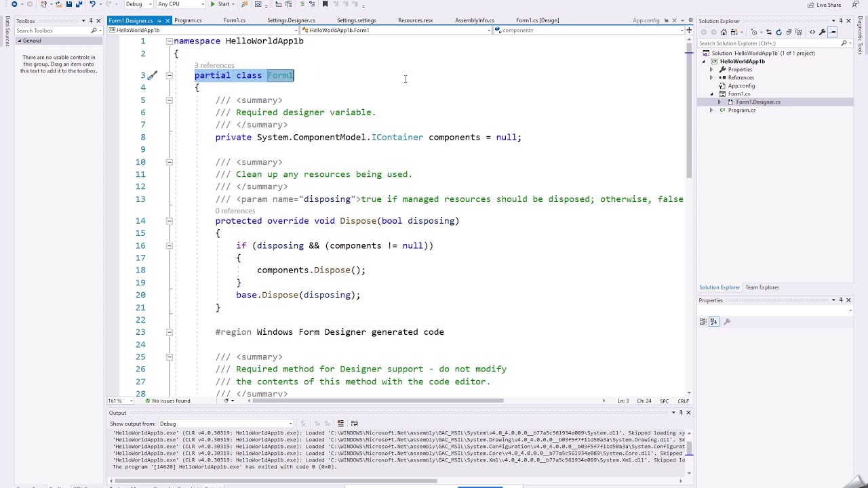This screenshot has height=488, width=868.
Task: Click the Undo arrow in toolbar
Action: 92,4
